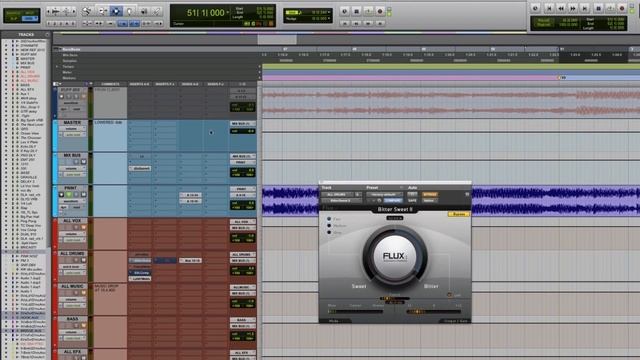
Task: Click the plug-in Auto enable button
Action: pyautogui.click(x=412, y=195)
